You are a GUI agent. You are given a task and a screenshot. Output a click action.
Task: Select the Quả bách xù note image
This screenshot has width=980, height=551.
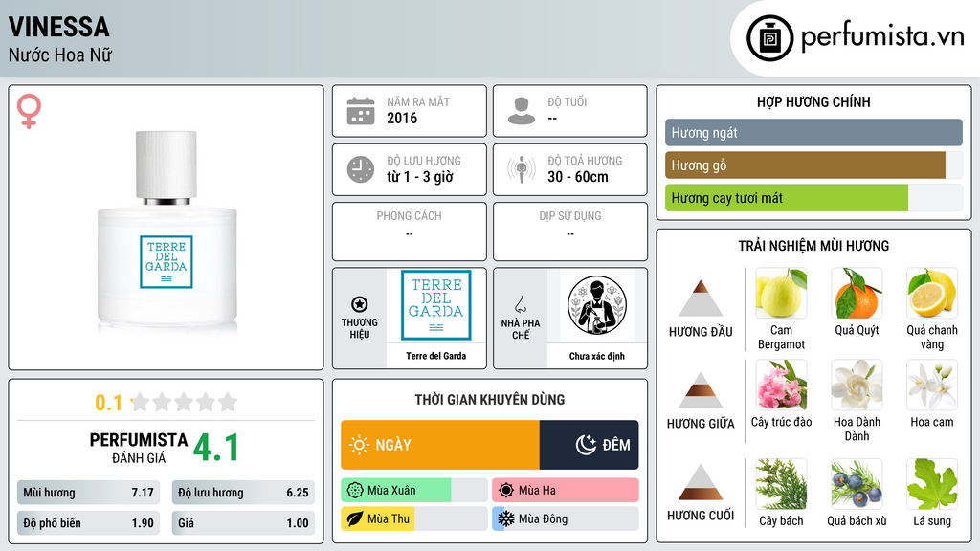click(x=857, y=484)
